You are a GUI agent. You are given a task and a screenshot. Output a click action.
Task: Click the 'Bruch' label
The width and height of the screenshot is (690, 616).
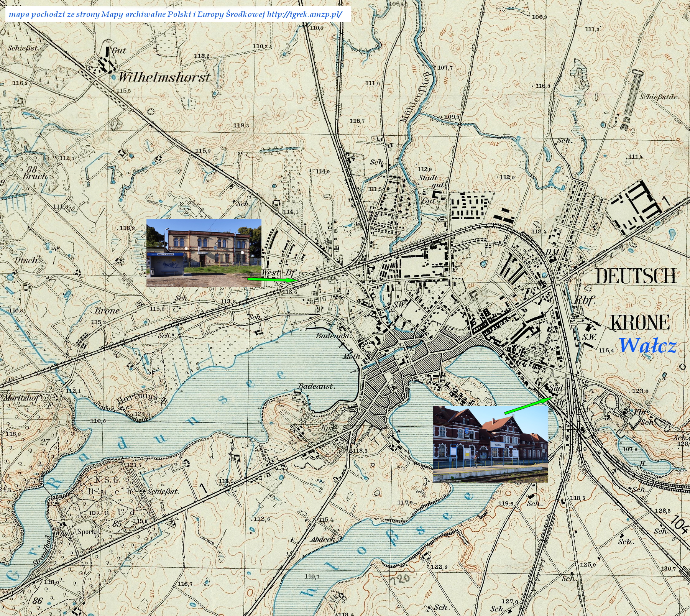click(x=35, y=176)
